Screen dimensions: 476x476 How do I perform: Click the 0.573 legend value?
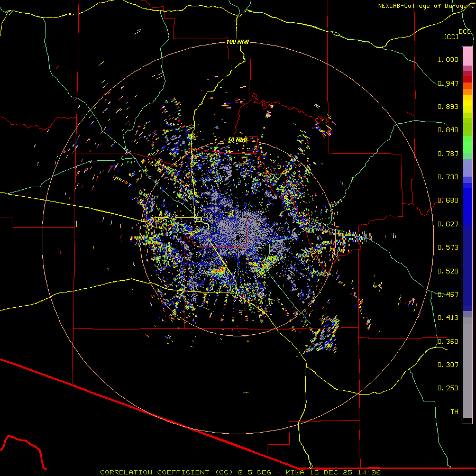(x=448, y=248)
